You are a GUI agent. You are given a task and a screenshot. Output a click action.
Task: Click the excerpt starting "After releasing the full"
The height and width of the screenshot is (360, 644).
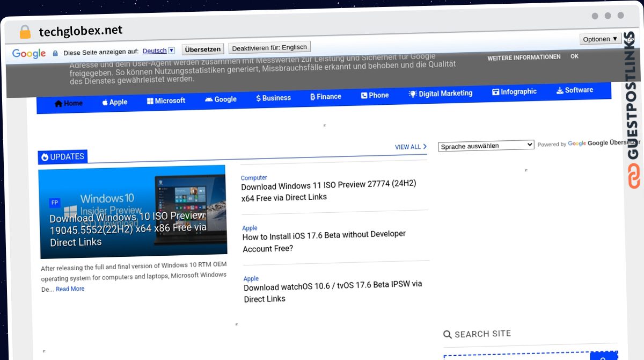[134, 277]
